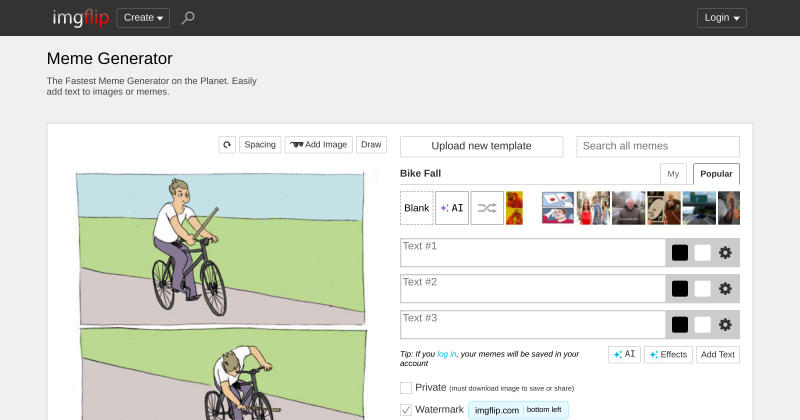Click the Add Image button

[318, 145]
